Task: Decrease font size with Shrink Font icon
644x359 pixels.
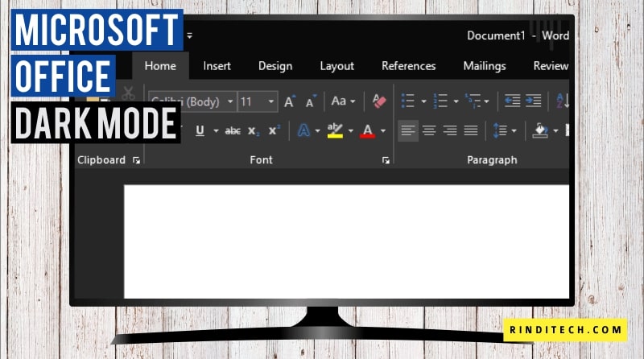Action: [311, 101]
